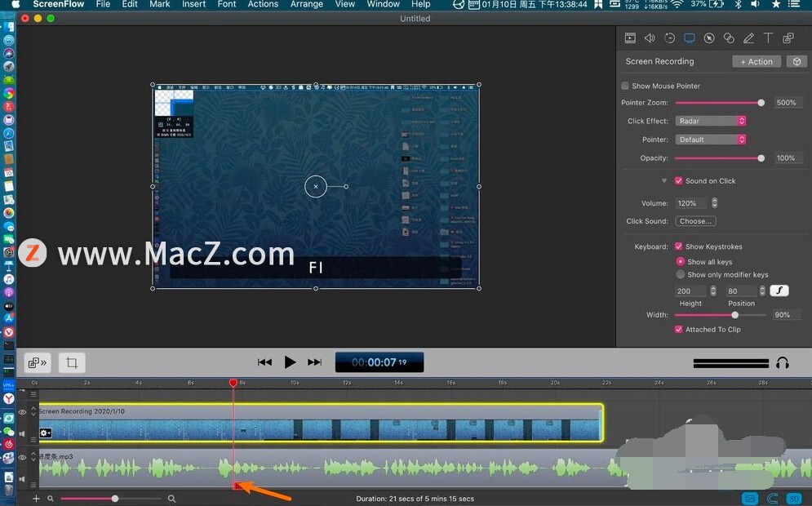
Task: Click the keystroke Height 200 stepper
Action: coord(713,291)
